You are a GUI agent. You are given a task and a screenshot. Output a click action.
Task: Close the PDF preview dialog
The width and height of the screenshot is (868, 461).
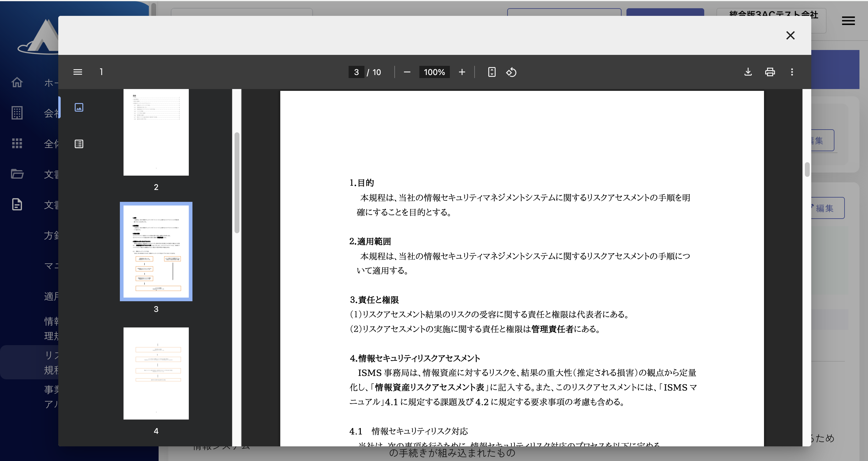(790, 35)
